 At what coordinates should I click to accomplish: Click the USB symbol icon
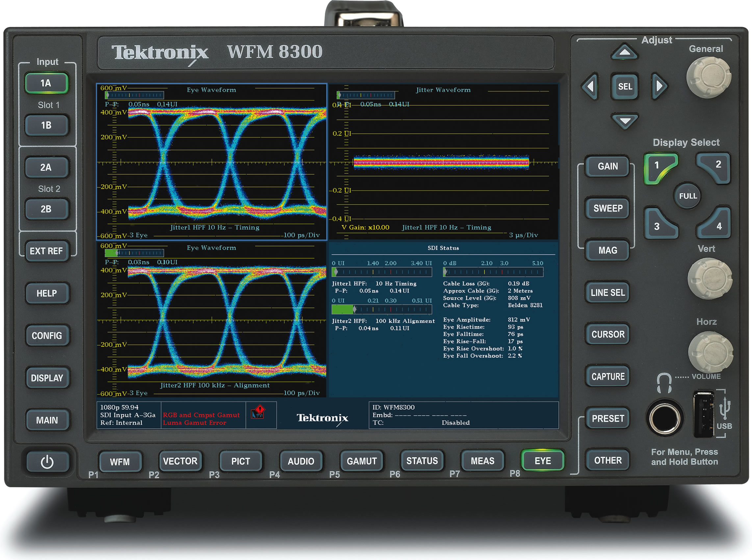tap(725, 407)
